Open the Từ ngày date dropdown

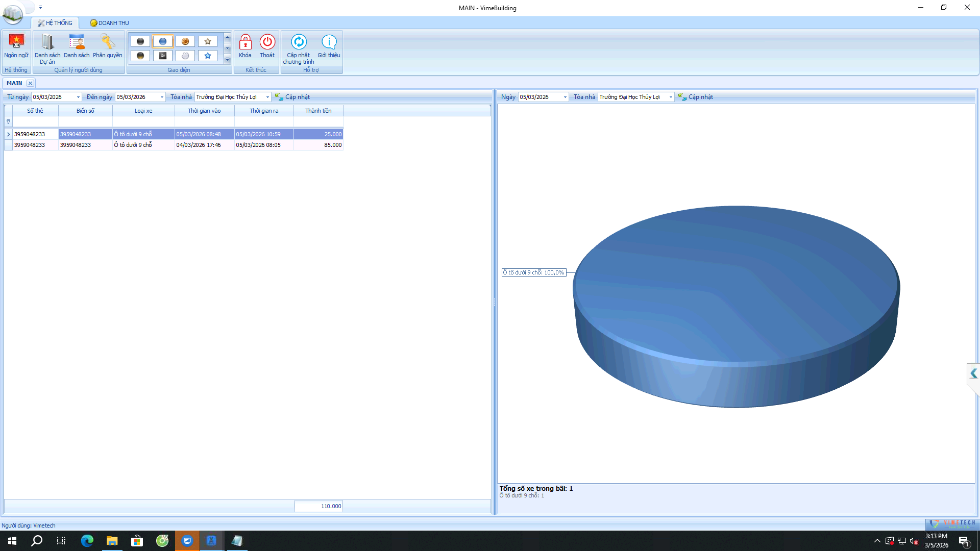click(78, 97)
